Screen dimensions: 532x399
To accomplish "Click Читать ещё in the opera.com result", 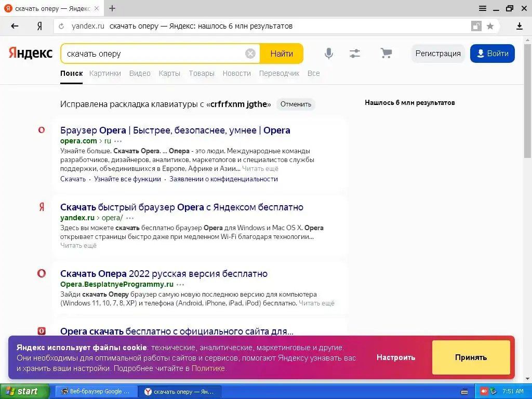I will tap(260, 169).
